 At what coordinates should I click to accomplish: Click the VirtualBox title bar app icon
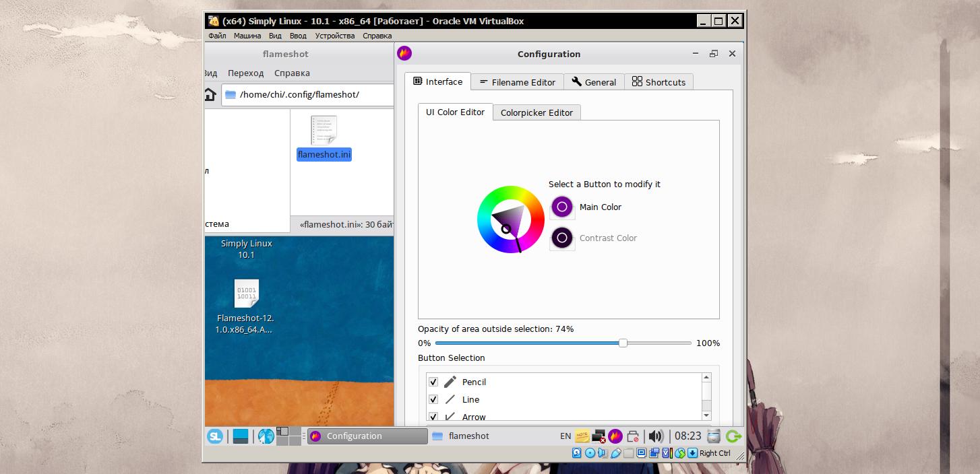[x=213, y=21]
